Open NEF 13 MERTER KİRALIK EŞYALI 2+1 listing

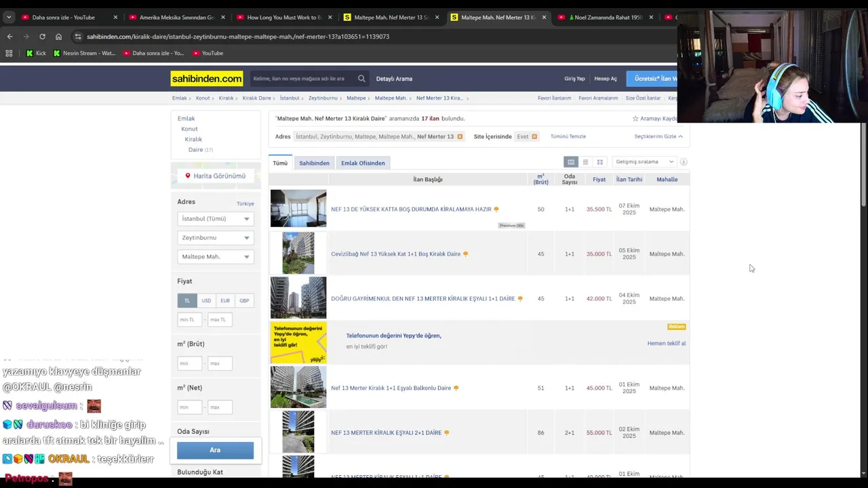386,433
